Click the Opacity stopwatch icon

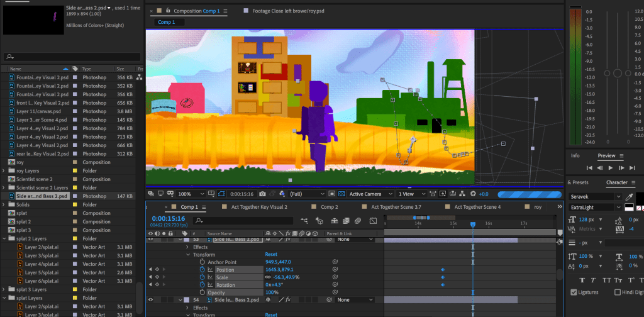tap(203, 292)
